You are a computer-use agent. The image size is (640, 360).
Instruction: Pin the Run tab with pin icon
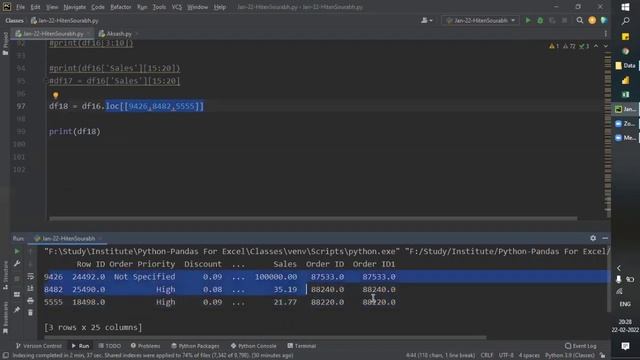point(17,310)
